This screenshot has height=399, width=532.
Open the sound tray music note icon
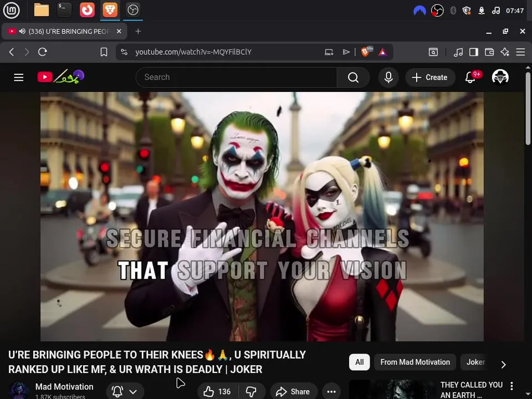[x=495, y=11]
